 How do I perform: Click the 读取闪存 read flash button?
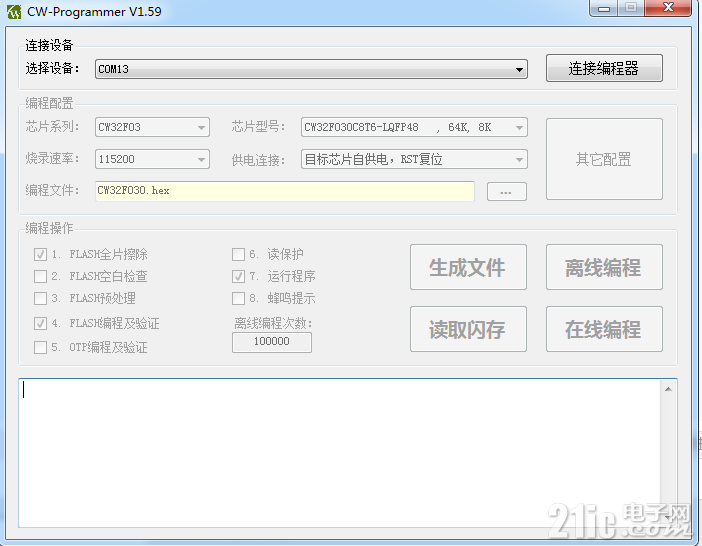coord(468,329)
